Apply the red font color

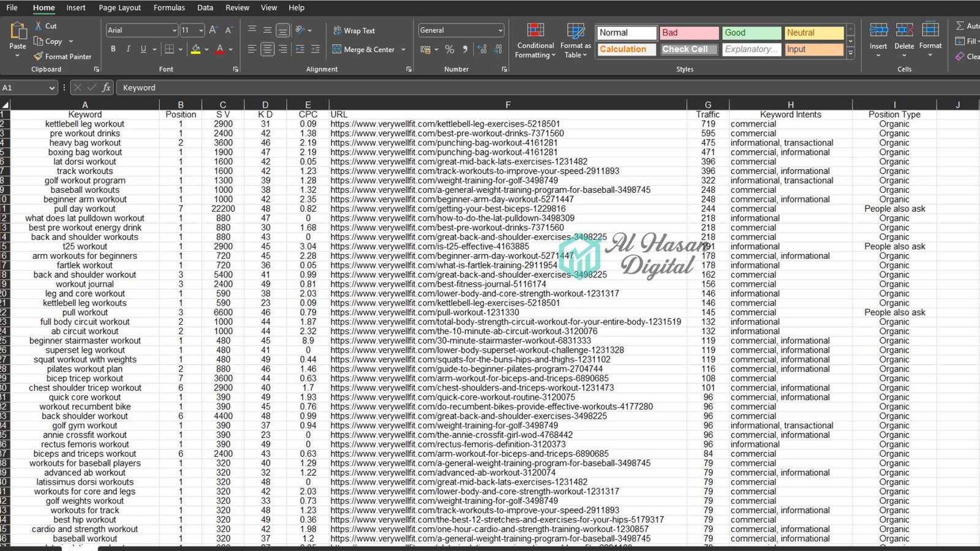click(x=220, y=49)
